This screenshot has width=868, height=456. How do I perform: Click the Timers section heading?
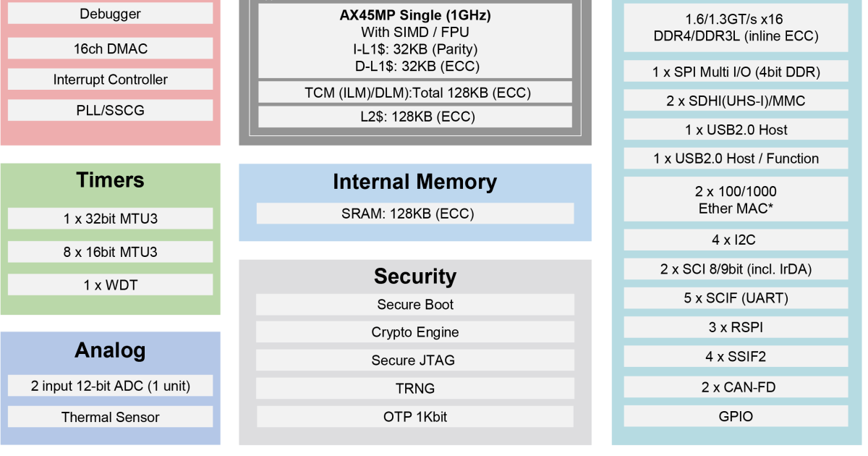point(110,180)
